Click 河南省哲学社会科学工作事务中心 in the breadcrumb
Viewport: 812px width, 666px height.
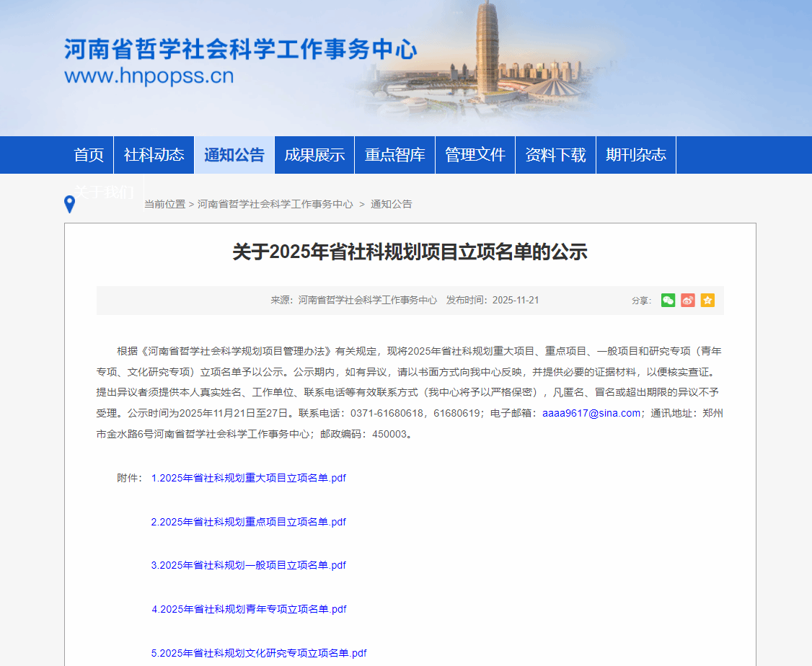pos(275,204)
